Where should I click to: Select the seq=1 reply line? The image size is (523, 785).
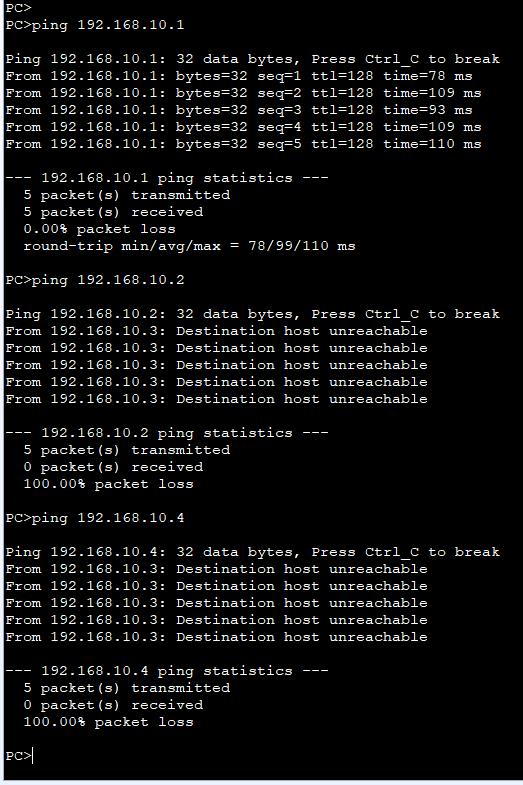click(x=239, y=76)
